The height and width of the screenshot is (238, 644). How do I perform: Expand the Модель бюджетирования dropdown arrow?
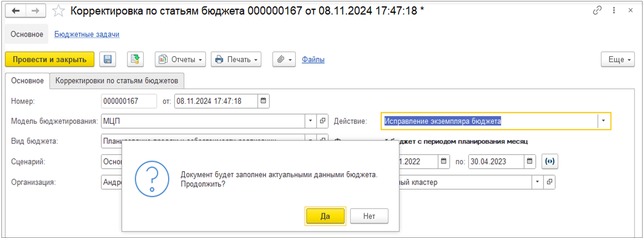310,121
